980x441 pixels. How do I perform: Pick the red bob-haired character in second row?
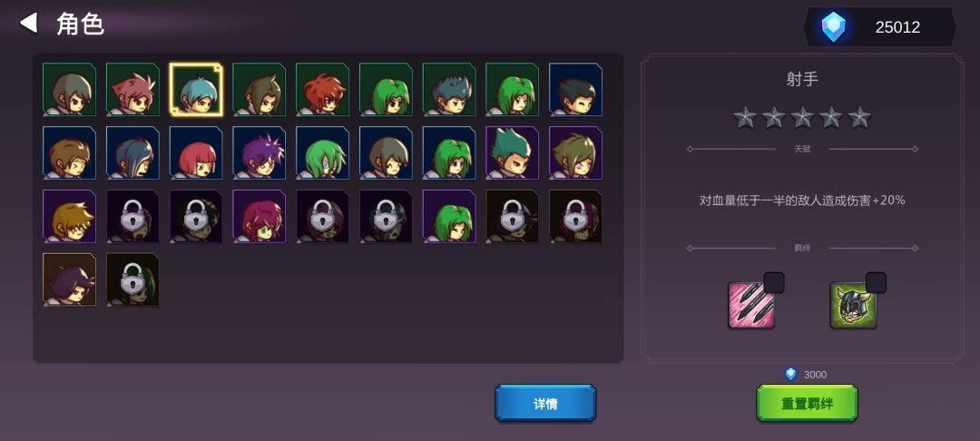(x=196, y=153)
